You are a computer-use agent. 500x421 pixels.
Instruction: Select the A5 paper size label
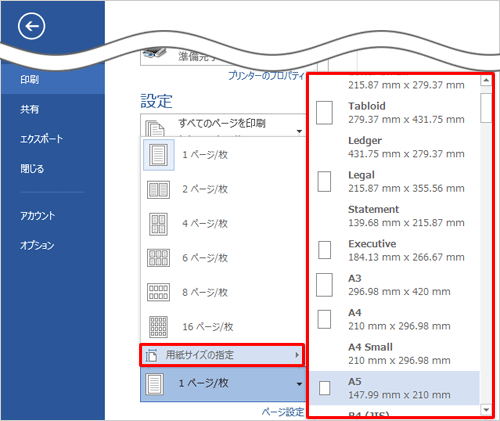[x=355, y=381]
